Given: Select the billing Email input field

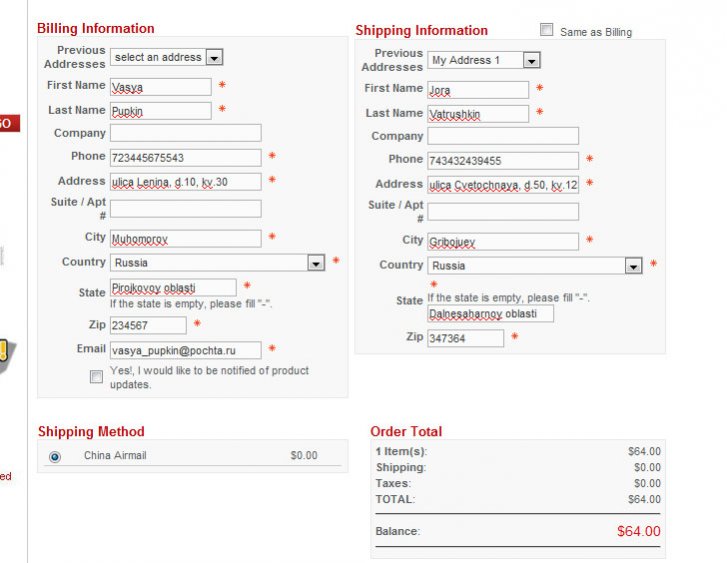Looking at the screenshot, I should tap(185, 350).
